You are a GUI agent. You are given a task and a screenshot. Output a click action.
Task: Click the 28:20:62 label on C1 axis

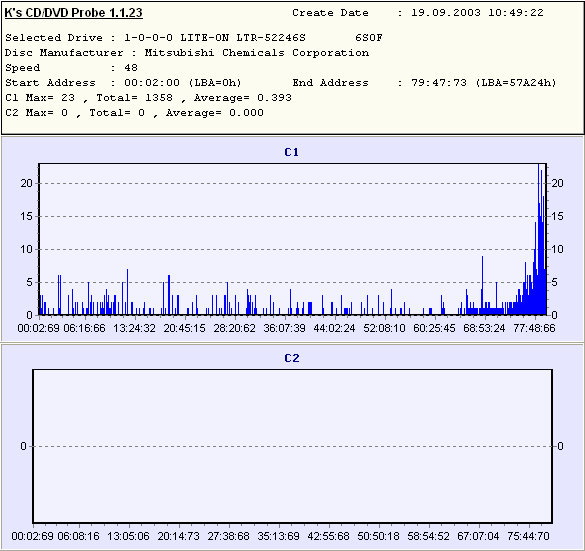[x=234, y=328]
